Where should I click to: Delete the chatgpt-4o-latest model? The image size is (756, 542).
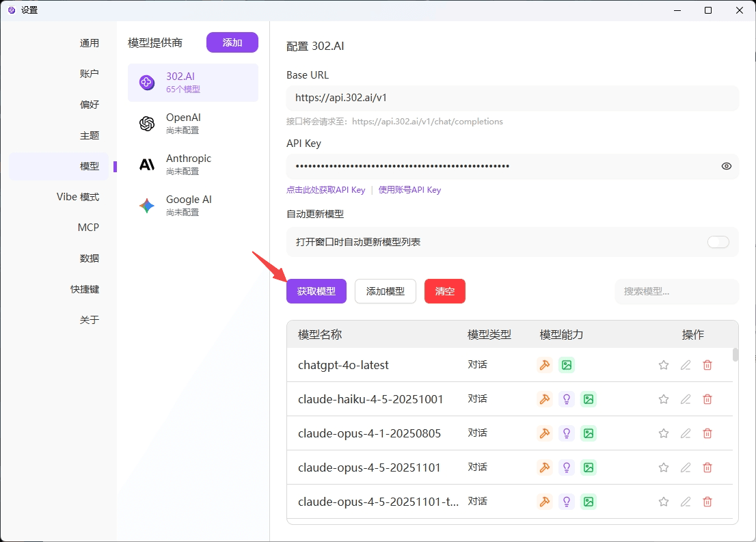707,365
